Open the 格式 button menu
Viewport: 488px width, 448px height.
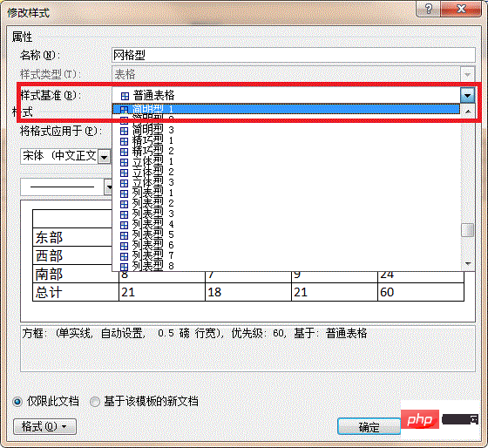pos(44,426)
